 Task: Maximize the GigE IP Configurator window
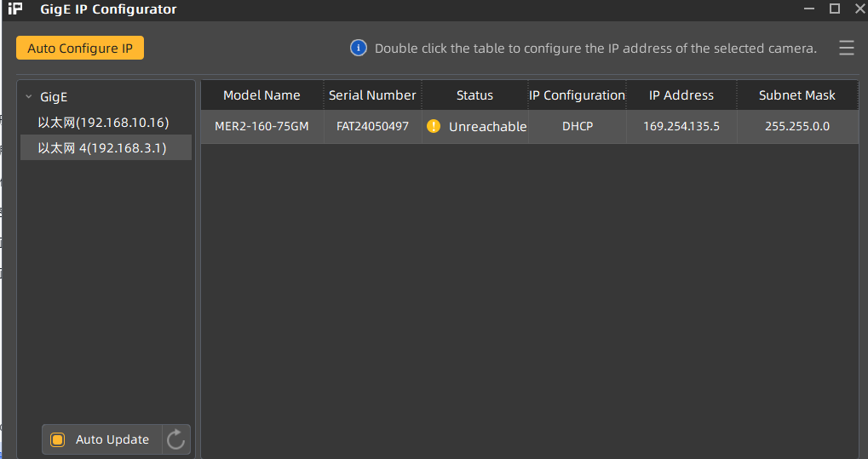(x=835, y=9)
